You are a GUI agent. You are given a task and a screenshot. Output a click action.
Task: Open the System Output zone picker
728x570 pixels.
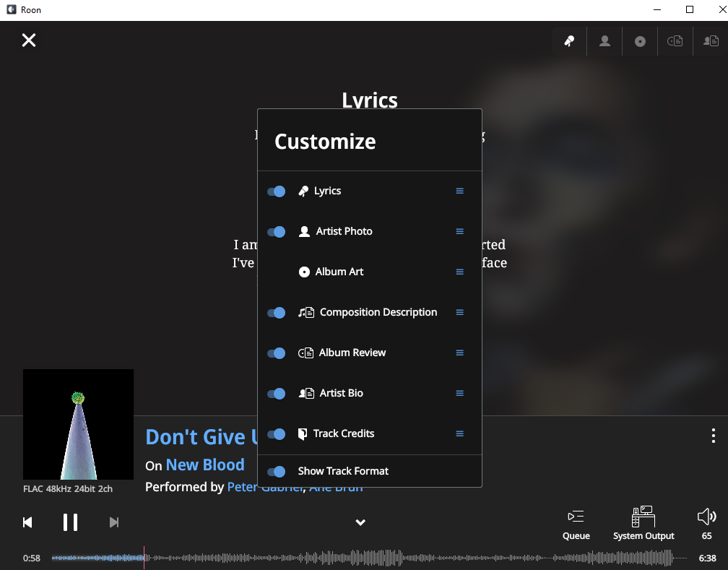click(x=643, y=524)
